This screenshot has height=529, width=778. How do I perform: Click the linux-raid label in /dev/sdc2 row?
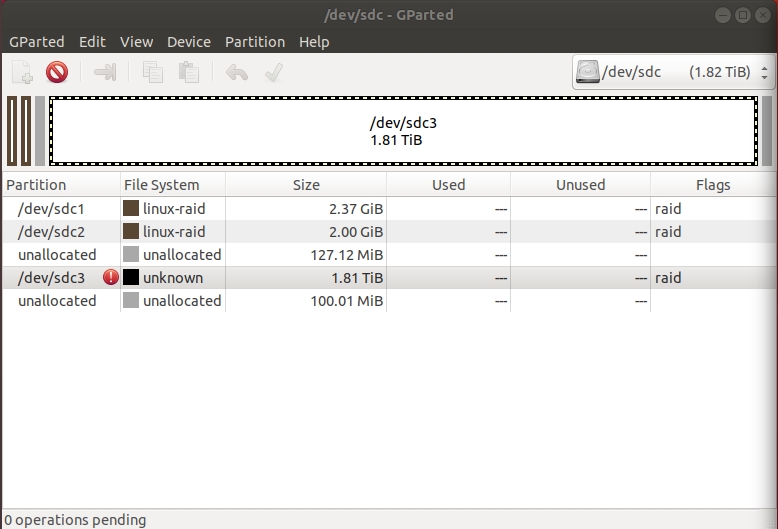[x=174, y=232]
